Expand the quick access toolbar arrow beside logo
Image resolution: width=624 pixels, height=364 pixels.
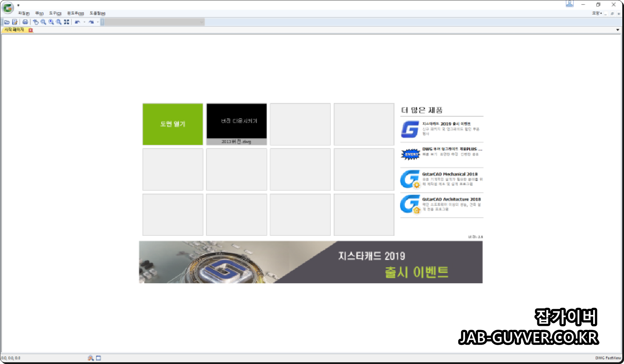(18, 6)
